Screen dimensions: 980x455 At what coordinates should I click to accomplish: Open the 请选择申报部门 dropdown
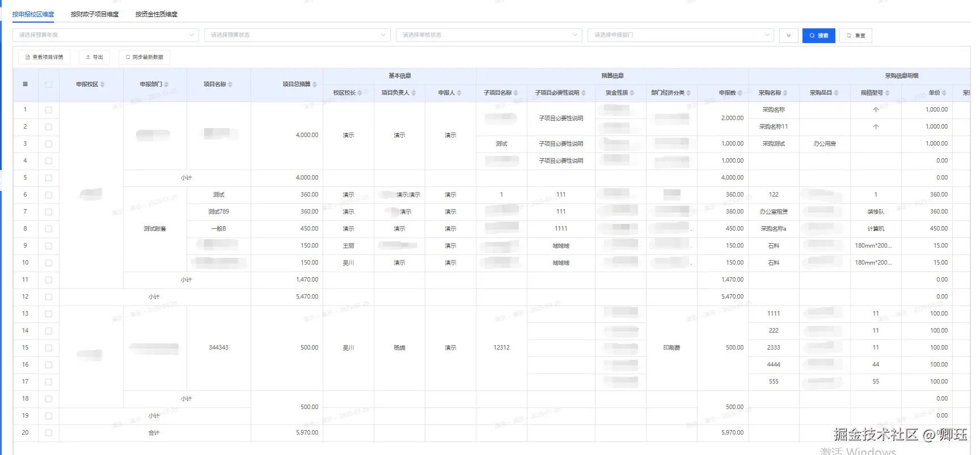681,35
